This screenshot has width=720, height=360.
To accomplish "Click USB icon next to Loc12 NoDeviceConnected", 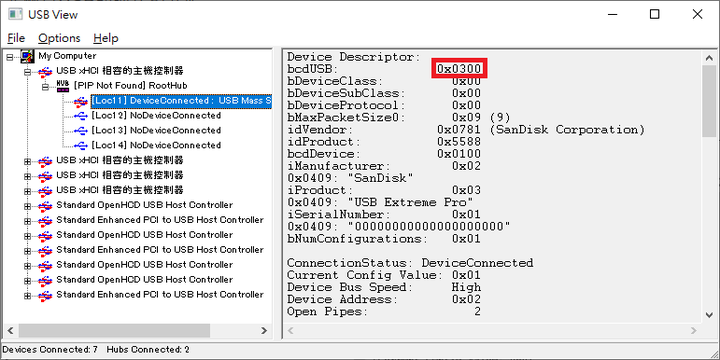I will 80,116.
